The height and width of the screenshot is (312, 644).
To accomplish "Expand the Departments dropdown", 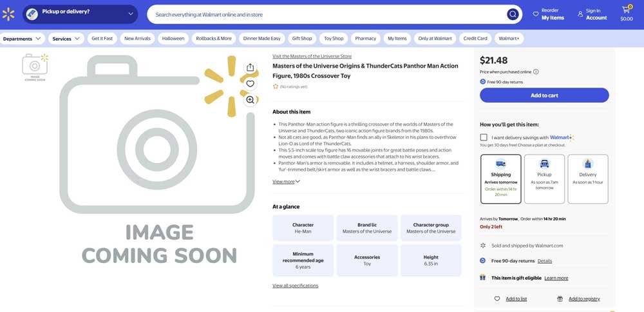I will (x=22, y=39).
